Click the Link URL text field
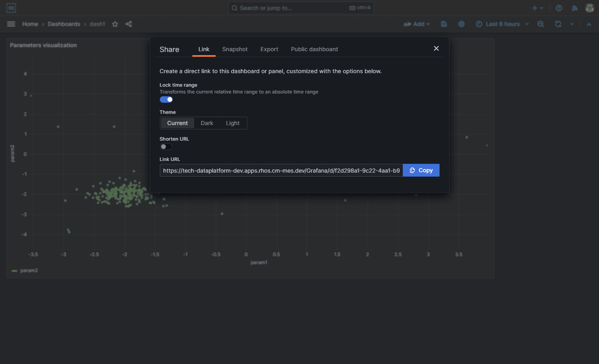599x364 pixels. click(x=281, y=170)
